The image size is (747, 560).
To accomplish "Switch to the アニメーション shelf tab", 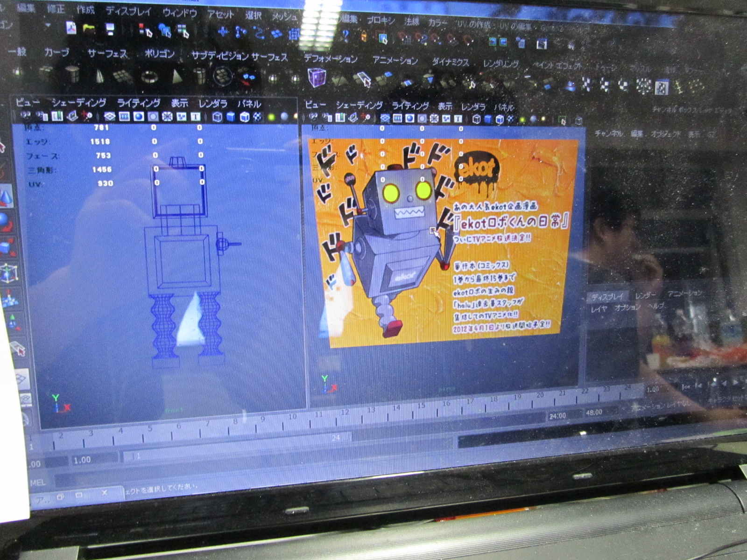I will coord(395,60).
